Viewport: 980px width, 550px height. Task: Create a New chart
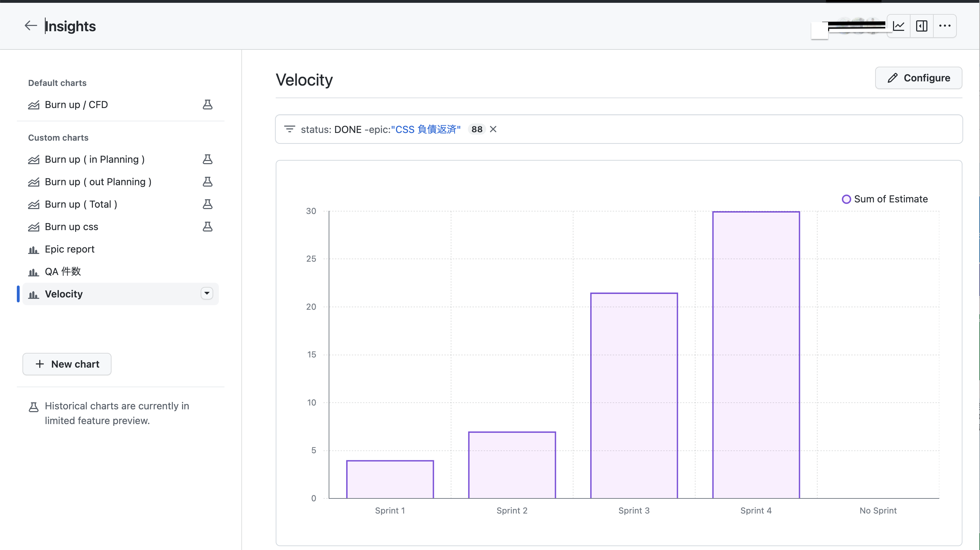[x=67, y=364]
